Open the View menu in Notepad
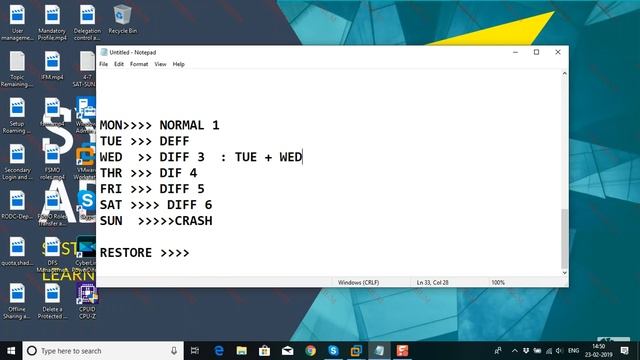Image resolution: width=640 pixels, height=360 pixels. coord(160,64)
